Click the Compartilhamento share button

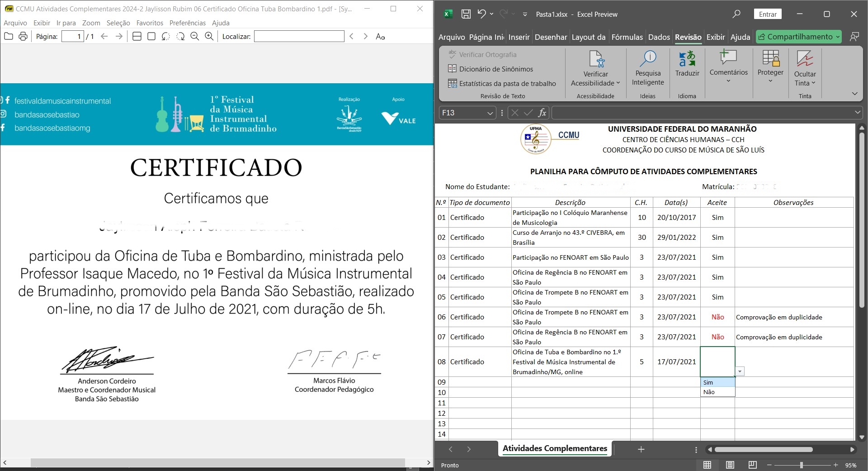pos(799,37)
